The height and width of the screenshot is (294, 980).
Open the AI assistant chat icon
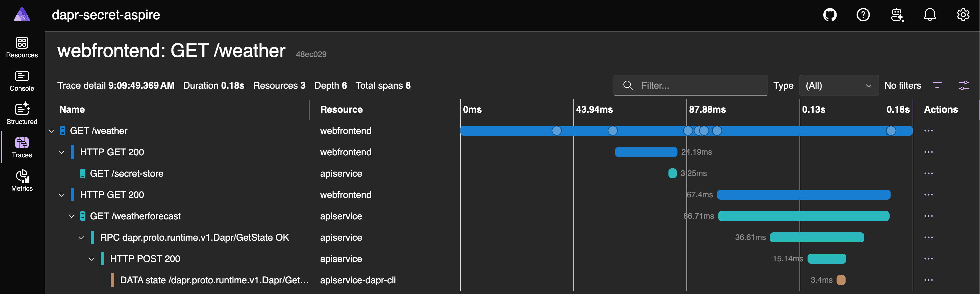tap(897, 15)
